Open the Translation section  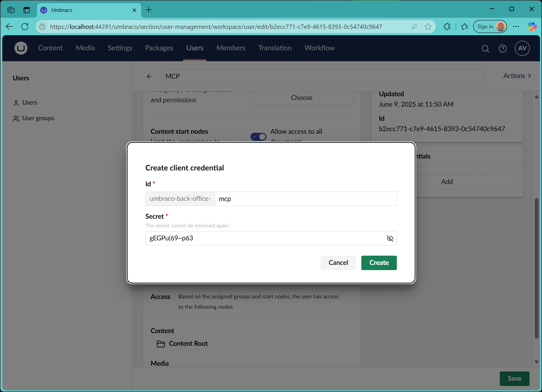[x=275, y=48]
